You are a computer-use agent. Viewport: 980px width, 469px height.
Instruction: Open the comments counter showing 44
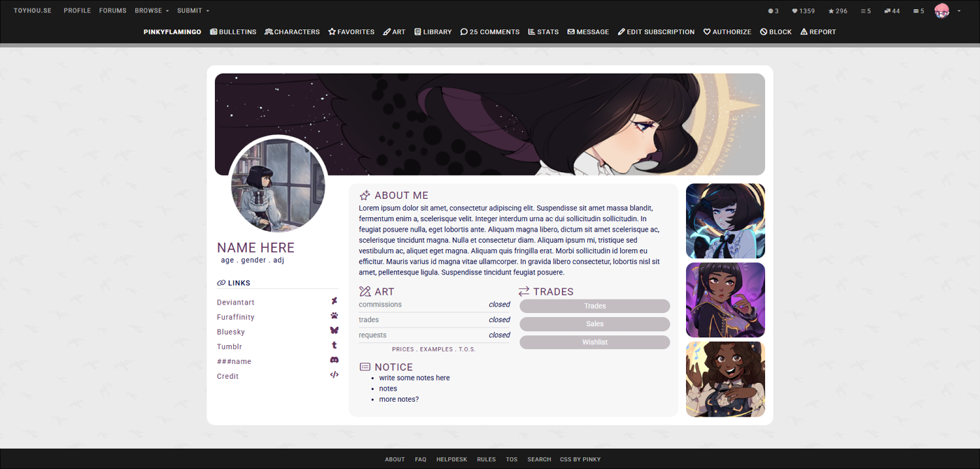(892, 10)
